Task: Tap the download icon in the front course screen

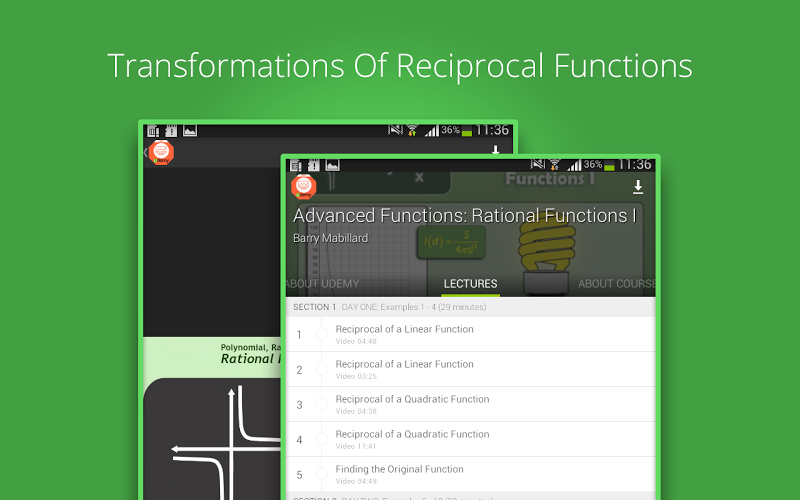Action: (638, 187)
